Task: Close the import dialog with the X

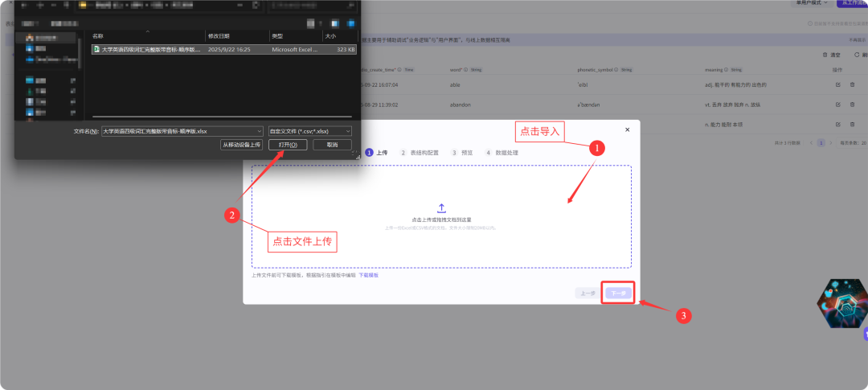Action: [x=628, y=129]
